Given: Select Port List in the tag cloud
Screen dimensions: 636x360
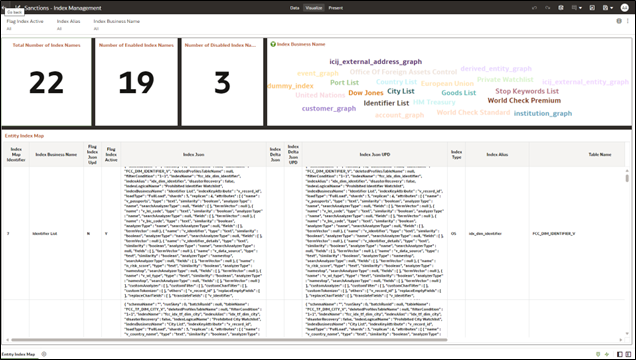Looking at the screenshot, I should pyautogui.click(x=344, y=82).
